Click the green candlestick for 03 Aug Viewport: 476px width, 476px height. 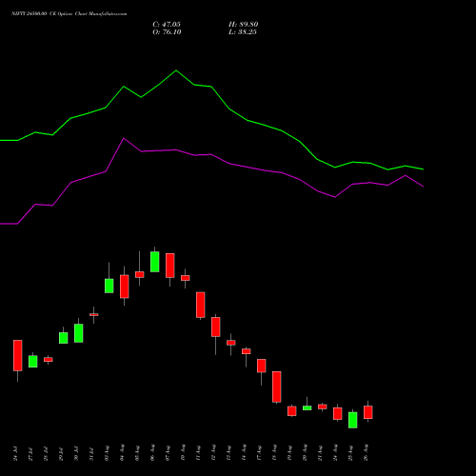[x=109, y=286]
